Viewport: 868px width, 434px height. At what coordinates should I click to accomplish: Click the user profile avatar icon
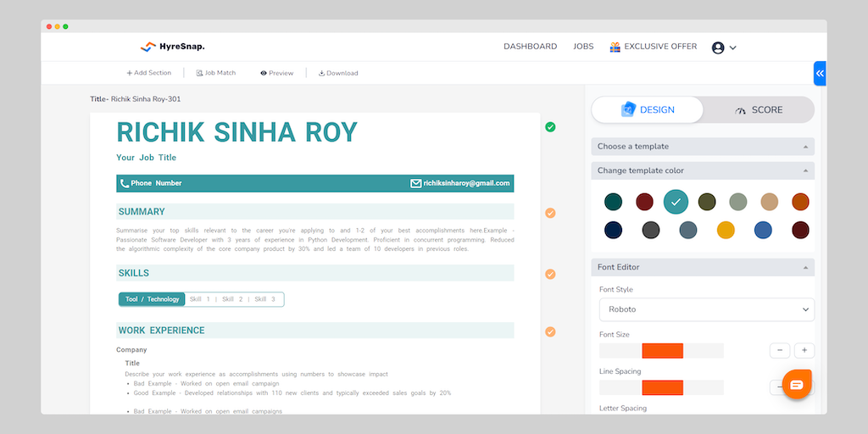pos(718,47)
